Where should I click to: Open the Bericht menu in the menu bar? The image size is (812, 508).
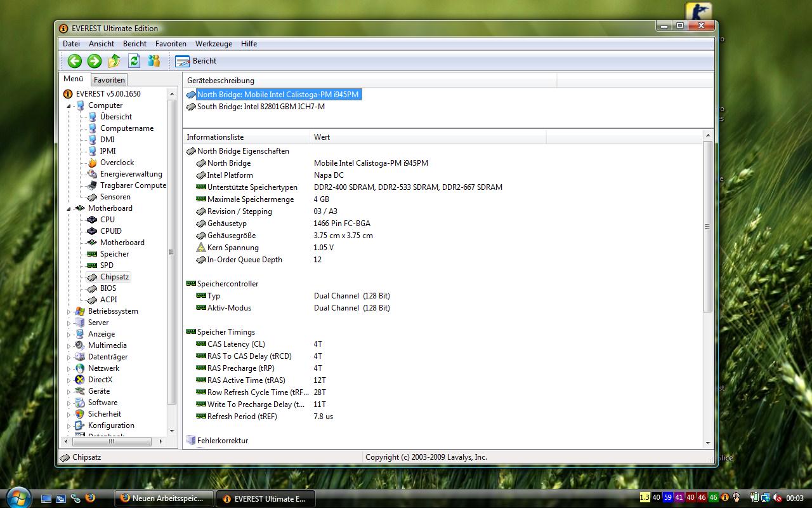(x=134, y=44)
